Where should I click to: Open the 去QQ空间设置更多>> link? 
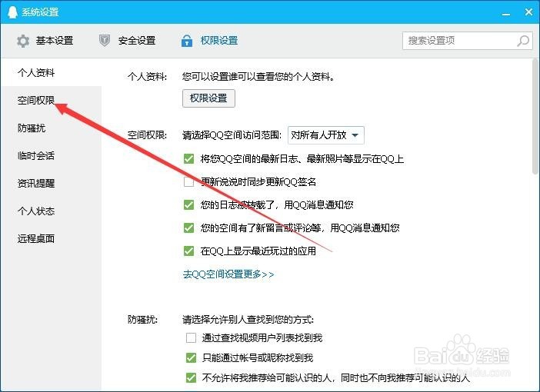(x=228, y=274)
